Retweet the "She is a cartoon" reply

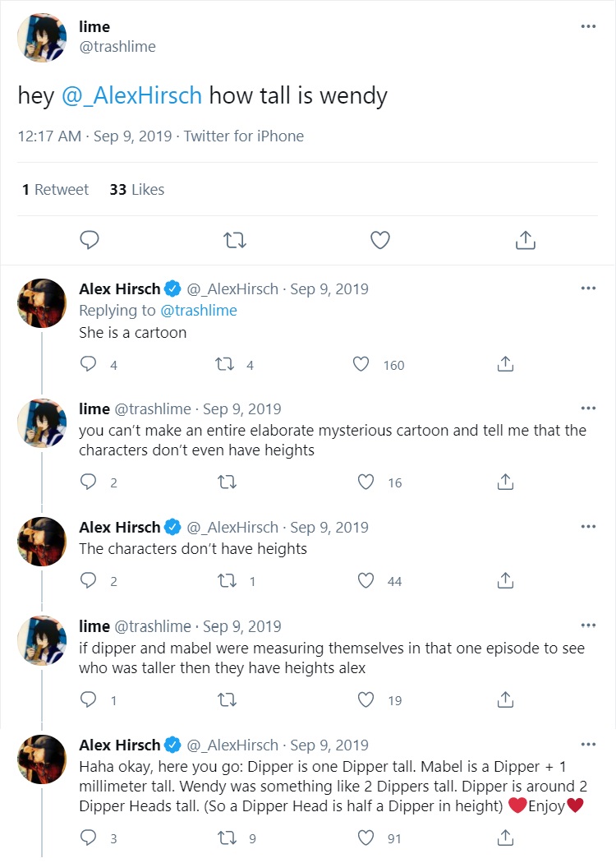(224, 364)
